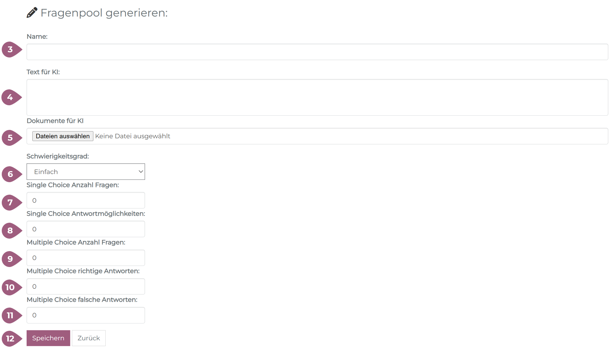This screenshot has width=616, height=364.
Task: Click the numbered marker 8 badge
Action: point(11,231)
